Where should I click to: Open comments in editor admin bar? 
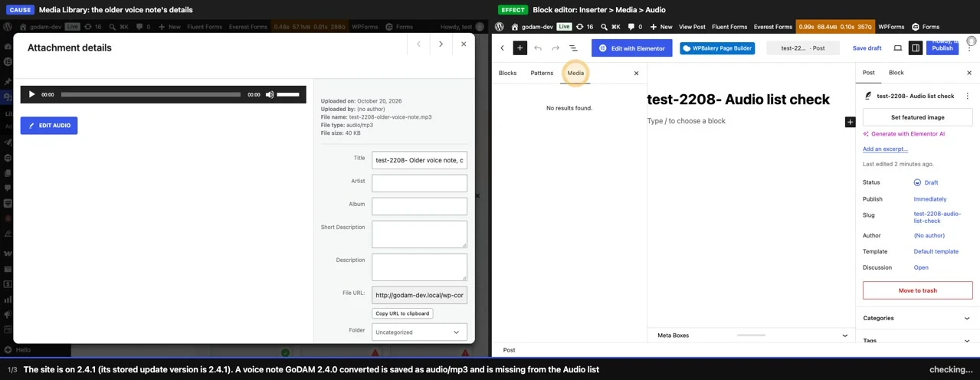tap(635, 27)
